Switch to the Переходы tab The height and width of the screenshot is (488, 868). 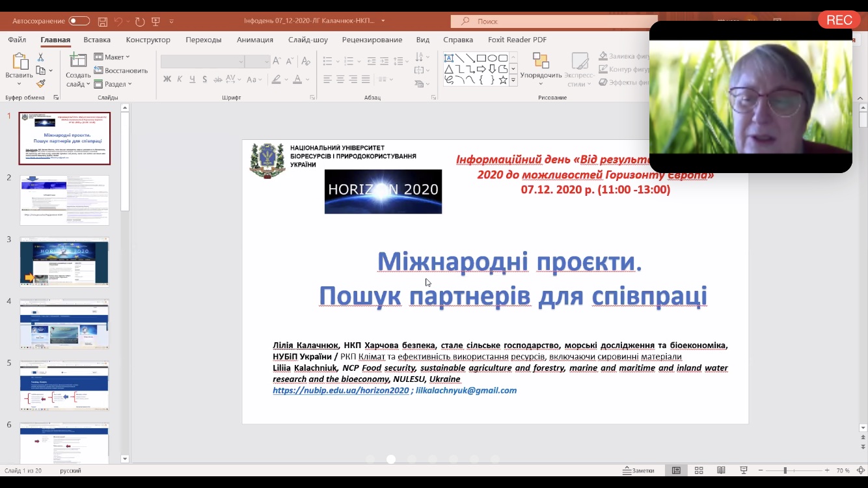click(204, 40)
